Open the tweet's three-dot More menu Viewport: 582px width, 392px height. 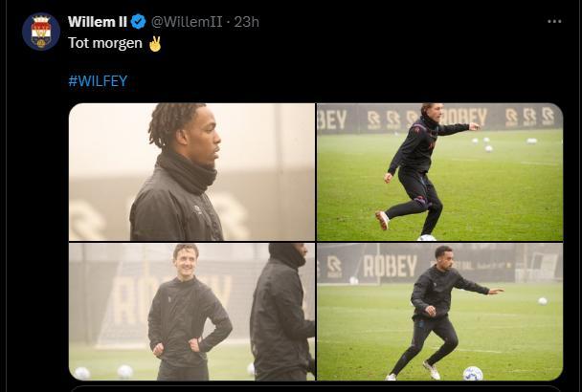[554, 21]
